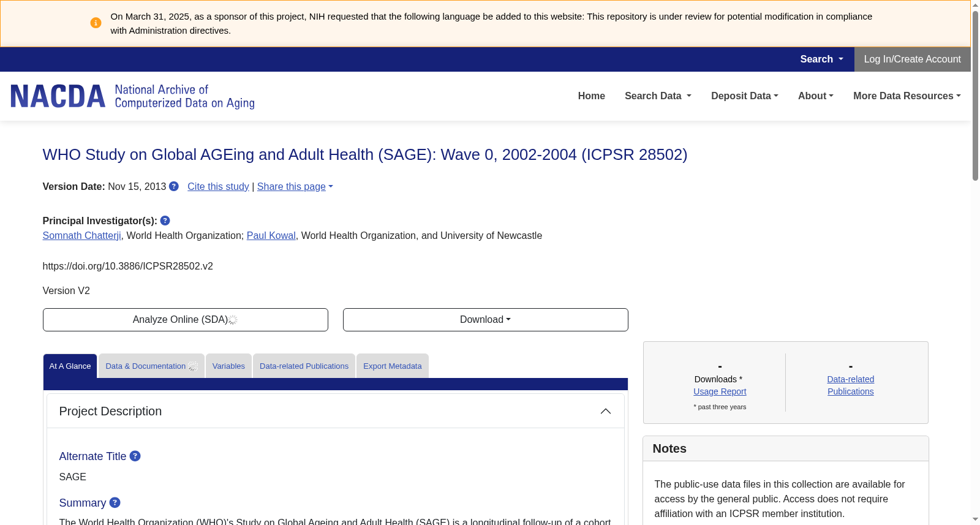This screenshot has height=525, width=980.
Task: Expand the Search Data menu
Action: (x=658, y=96)
